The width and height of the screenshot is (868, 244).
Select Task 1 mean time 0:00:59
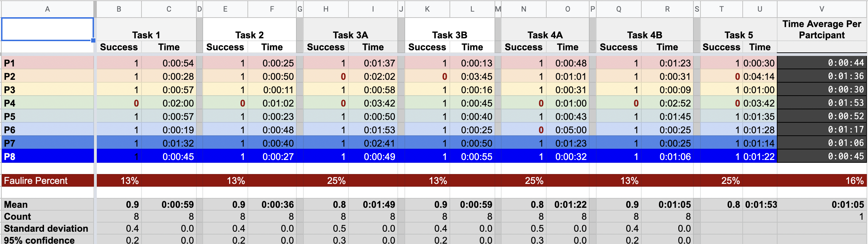(169, 204)
